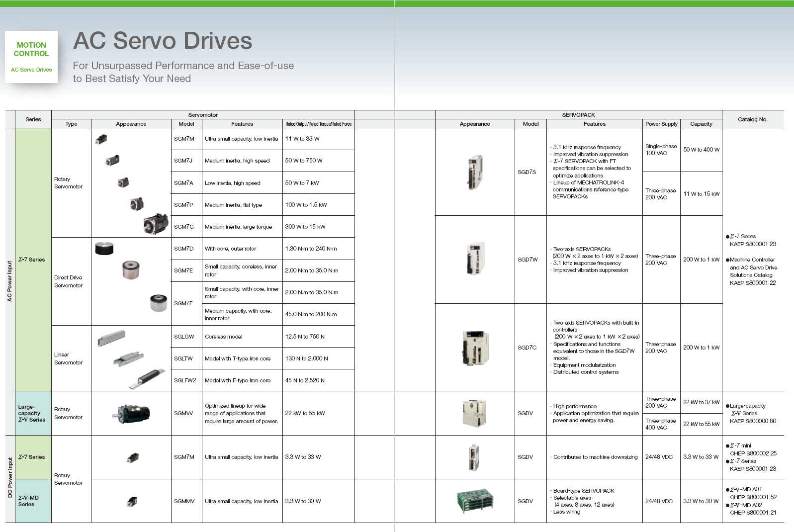Click the SGM7M rotary servomotor image
Image resolution: width=794 pixels, height=532 pixels.
pyautogui.click(x=101, y=139)
